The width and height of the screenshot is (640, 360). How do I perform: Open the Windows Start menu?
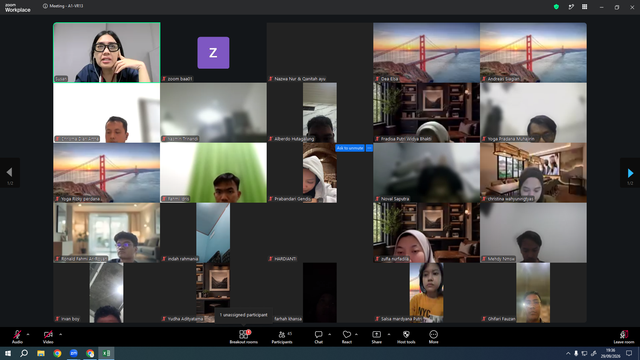pyautogui.click(x=8, y=353)
